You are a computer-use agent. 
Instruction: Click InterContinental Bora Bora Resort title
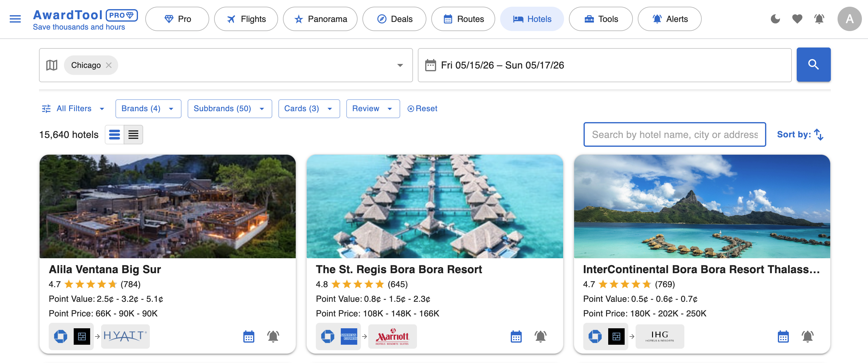point(701,269)
